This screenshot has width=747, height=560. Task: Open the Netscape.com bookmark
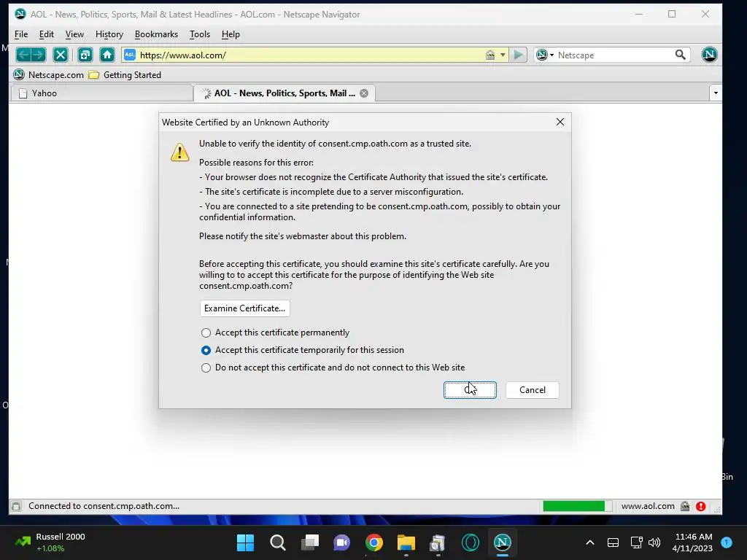[x=49, y=75]
